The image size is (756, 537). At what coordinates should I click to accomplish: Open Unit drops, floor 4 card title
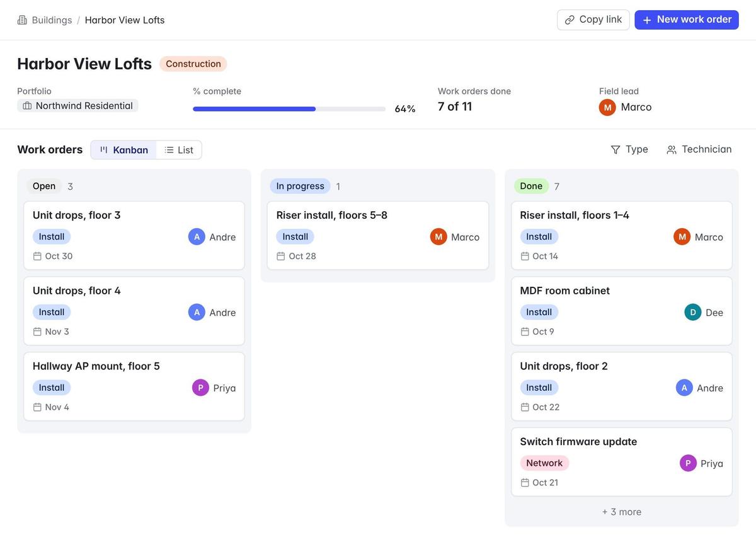point(77,291)
